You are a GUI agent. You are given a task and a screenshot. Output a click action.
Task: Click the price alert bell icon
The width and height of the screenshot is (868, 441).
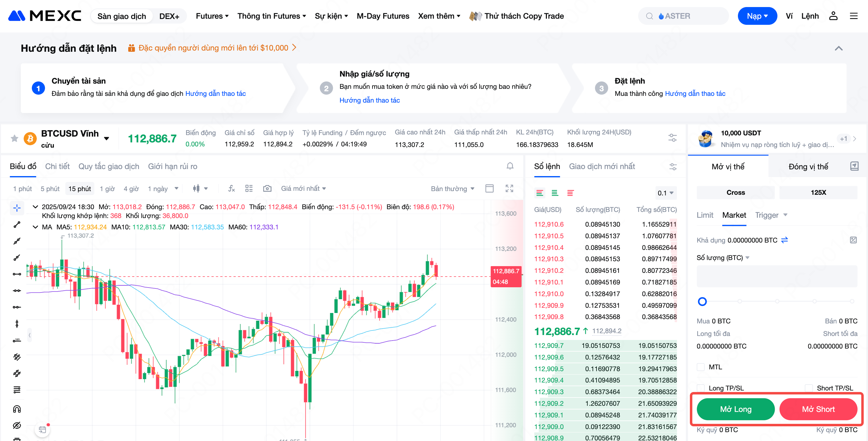pyautogui.click(x=510, y=166)
